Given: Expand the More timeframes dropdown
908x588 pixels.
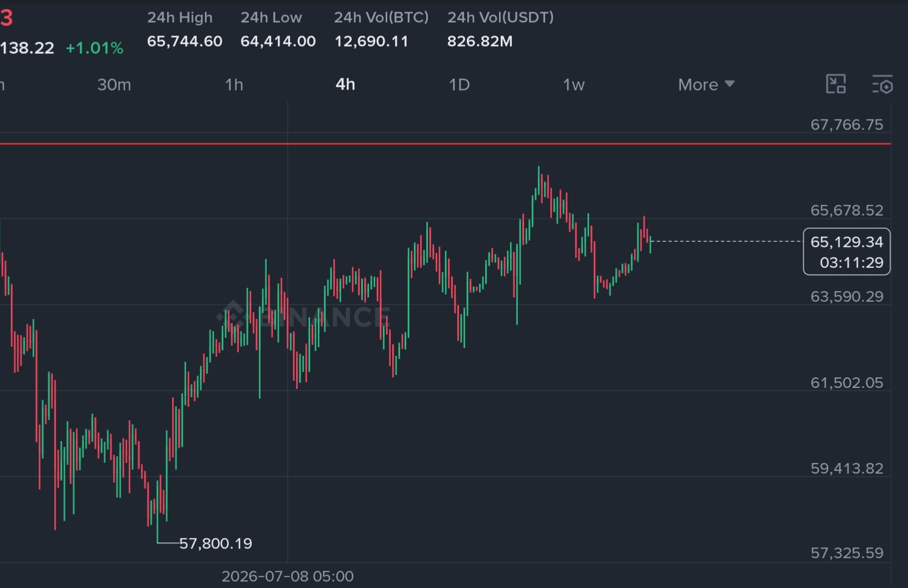Looking at the screenshot, I should (706, 84).
